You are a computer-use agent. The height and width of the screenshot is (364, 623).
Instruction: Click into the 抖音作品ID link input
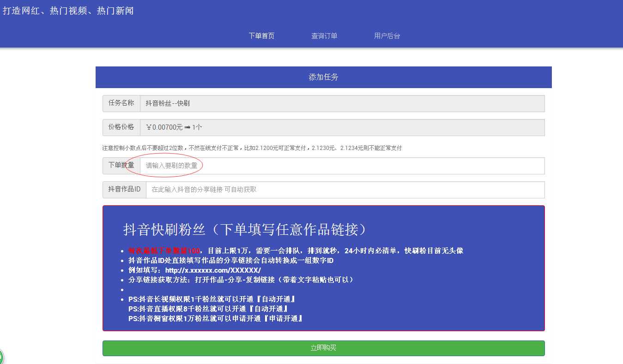click(x=345, y=190)
